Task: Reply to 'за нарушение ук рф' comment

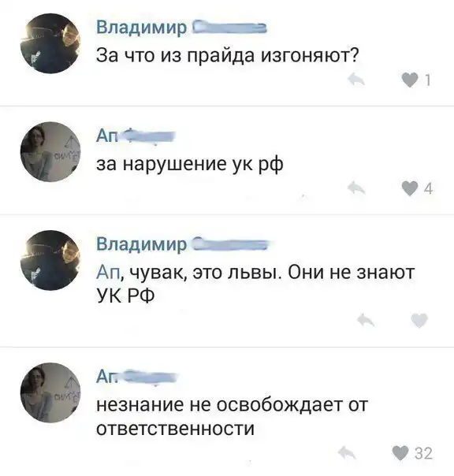Action: 356,188
